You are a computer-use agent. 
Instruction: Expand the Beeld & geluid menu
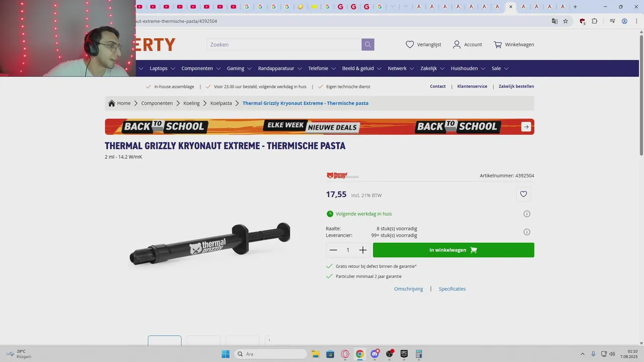tap(362, 68)
